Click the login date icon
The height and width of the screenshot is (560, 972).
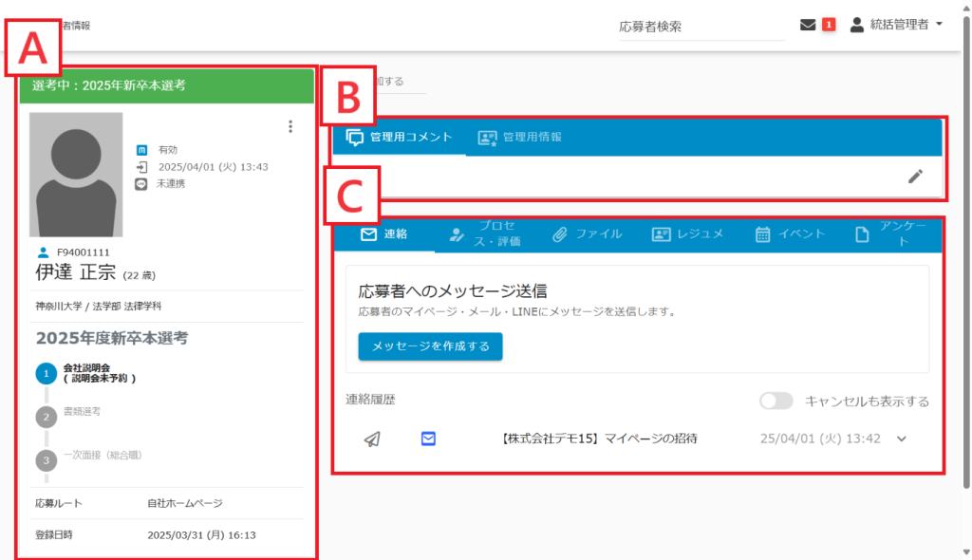[x=141, y=167]
